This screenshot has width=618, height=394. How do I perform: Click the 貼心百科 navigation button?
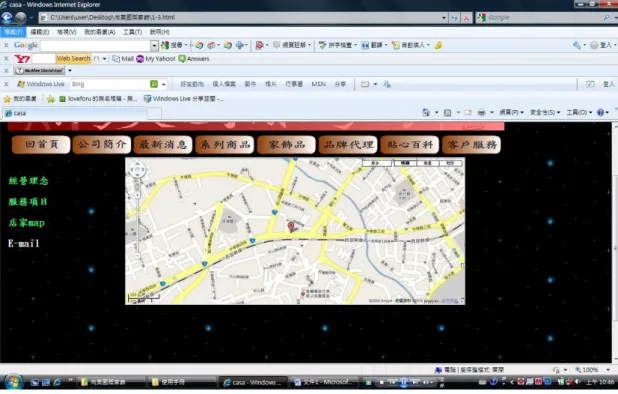tap(410, 145)
